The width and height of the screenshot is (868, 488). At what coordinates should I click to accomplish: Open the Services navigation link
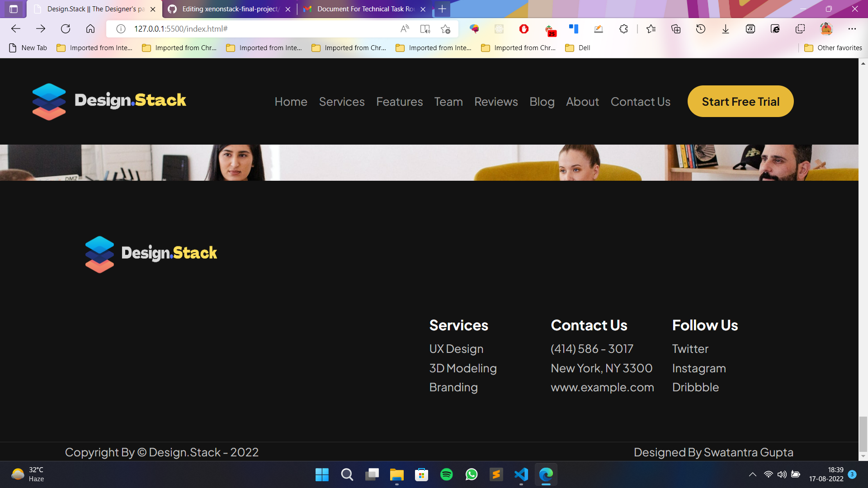(x=342, y=102)
